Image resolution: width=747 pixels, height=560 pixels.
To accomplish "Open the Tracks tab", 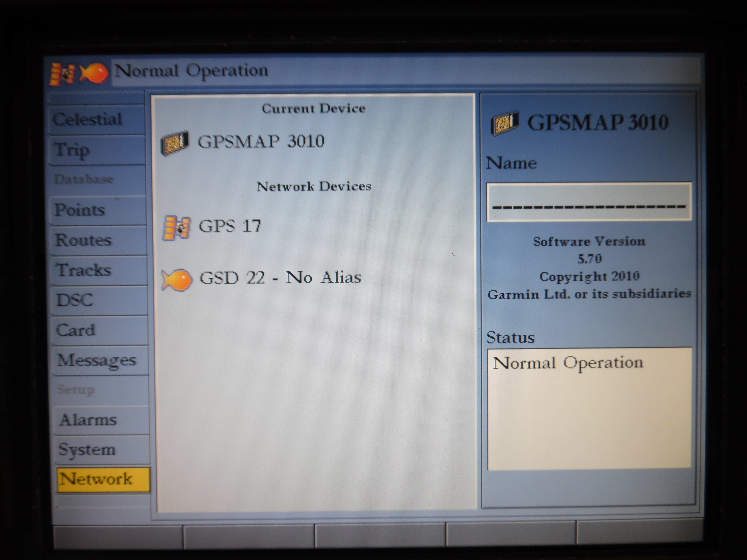I will (99, 270).
